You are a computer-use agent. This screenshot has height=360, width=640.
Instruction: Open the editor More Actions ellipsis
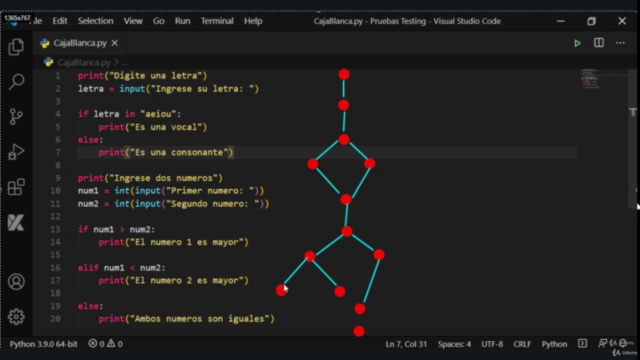pos(620,43)
